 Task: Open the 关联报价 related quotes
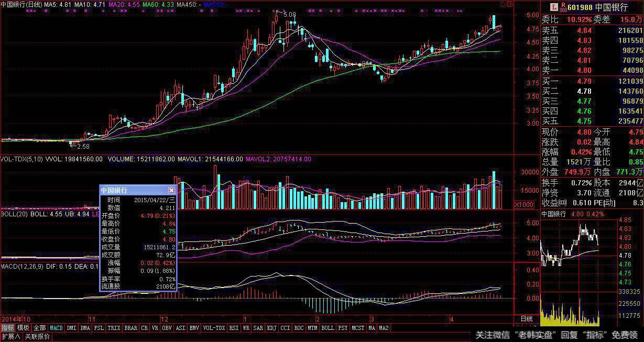pos(37,337)
